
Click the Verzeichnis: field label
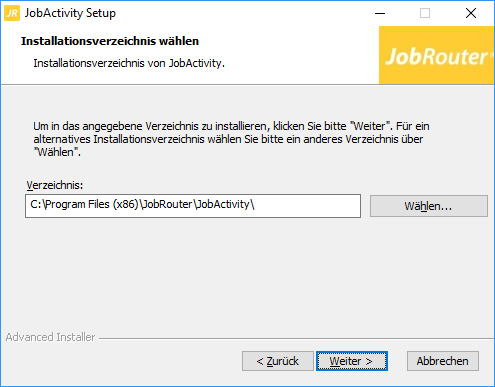55,185
